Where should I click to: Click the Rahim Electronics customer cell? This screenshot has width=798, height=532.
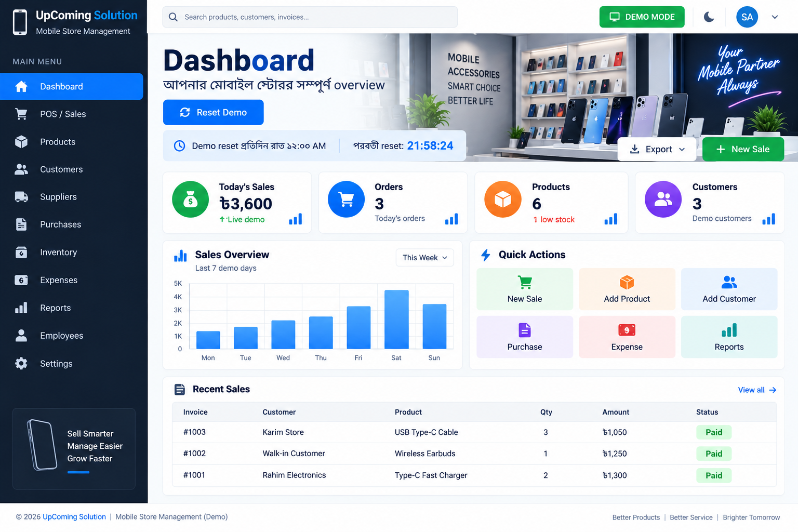(x=294, y=475)
